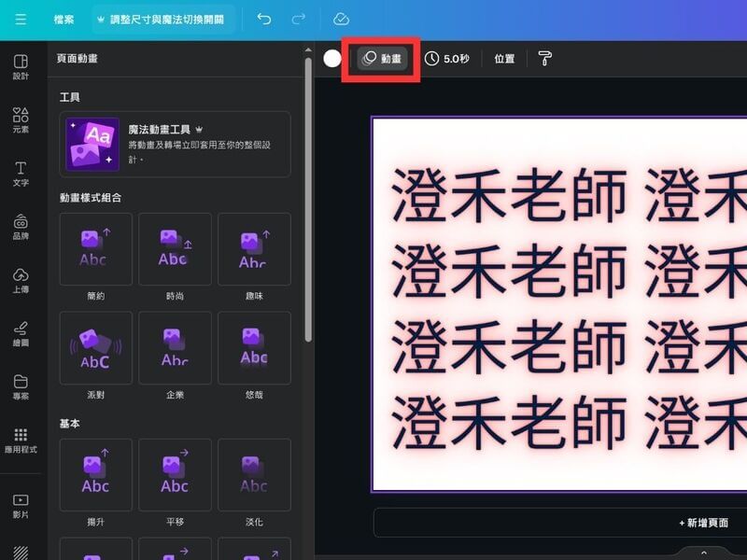
Task: Open the 文字 text sidebar panel
Action: (x=21, y=173)
